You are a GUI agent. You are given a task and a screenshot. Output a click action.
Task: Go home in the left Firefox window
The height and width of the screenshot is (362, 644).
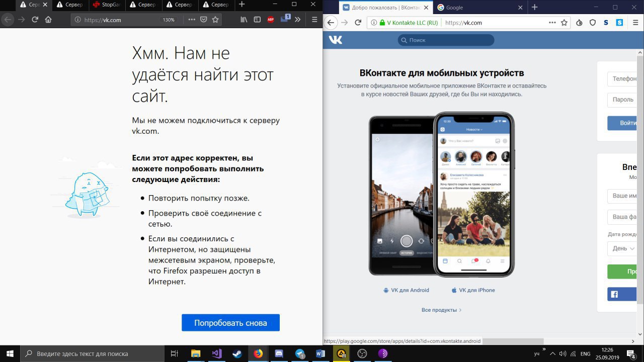point(48,20)
